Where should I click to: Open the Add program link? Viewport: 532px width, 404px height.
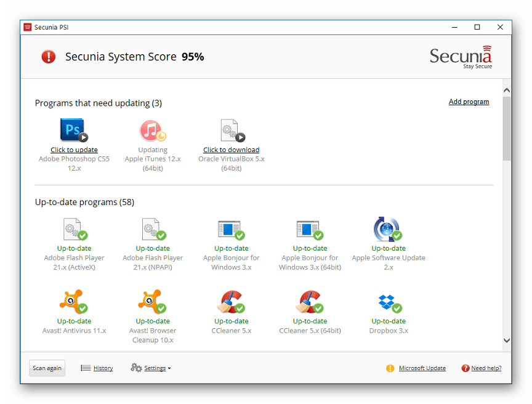(469, 102)
